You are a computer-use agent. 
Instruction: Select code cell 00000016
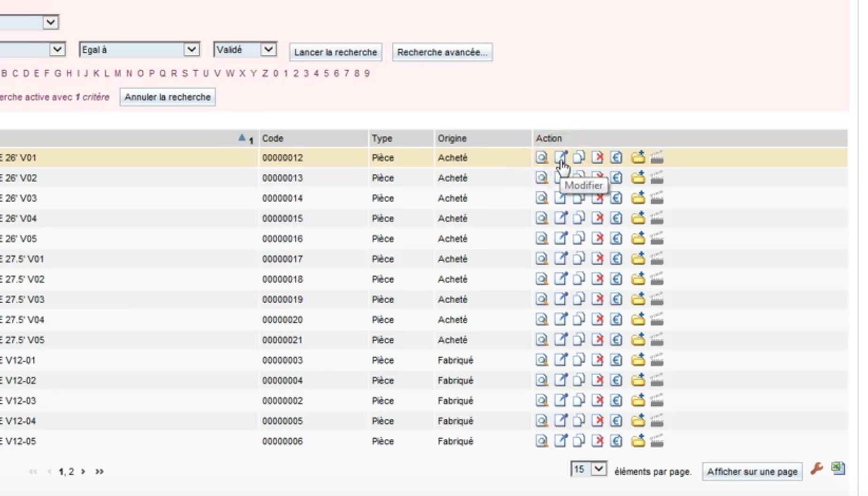click(282, 239)
